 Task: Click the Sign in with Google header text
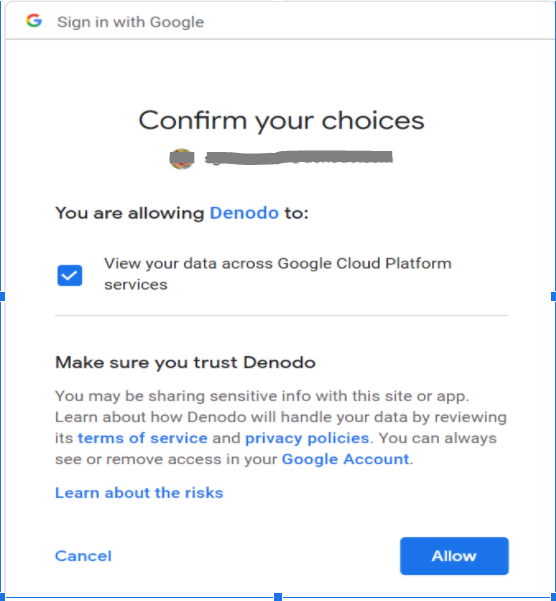(x=130, y=22)
